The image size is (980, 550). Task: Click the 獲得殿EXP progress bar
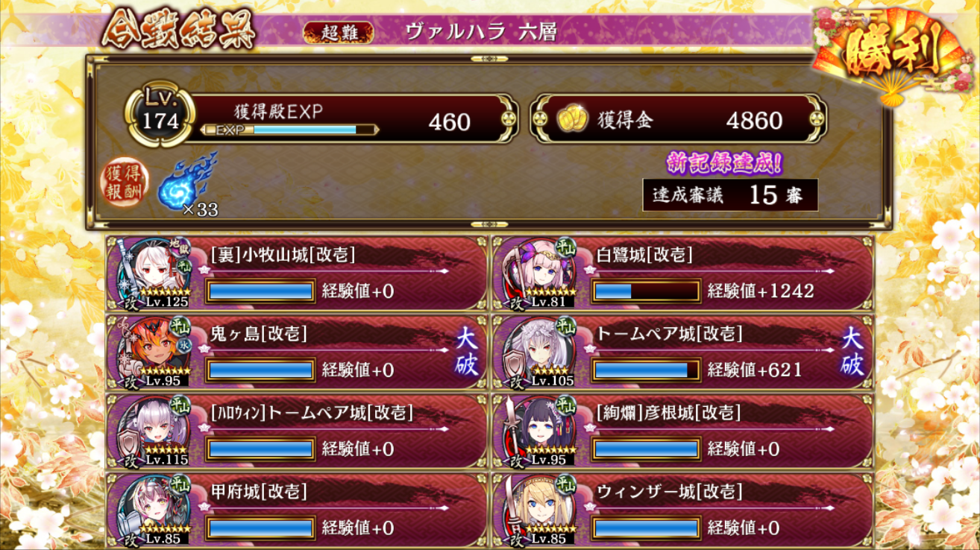click(x=291, y=130)
